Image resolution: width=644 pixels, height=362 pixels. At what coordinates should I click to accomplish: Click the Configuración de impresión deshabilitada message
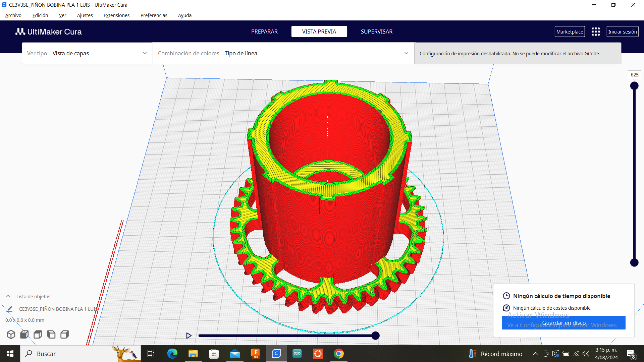[510, 54]
